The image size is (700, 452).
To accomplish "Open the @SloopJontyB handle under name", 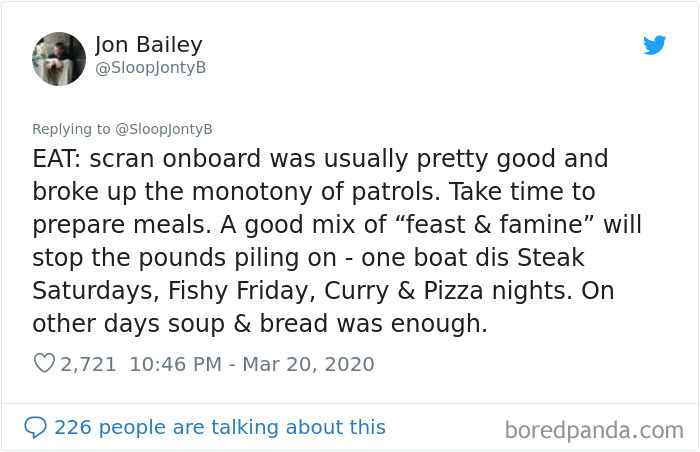I will 149,67.
